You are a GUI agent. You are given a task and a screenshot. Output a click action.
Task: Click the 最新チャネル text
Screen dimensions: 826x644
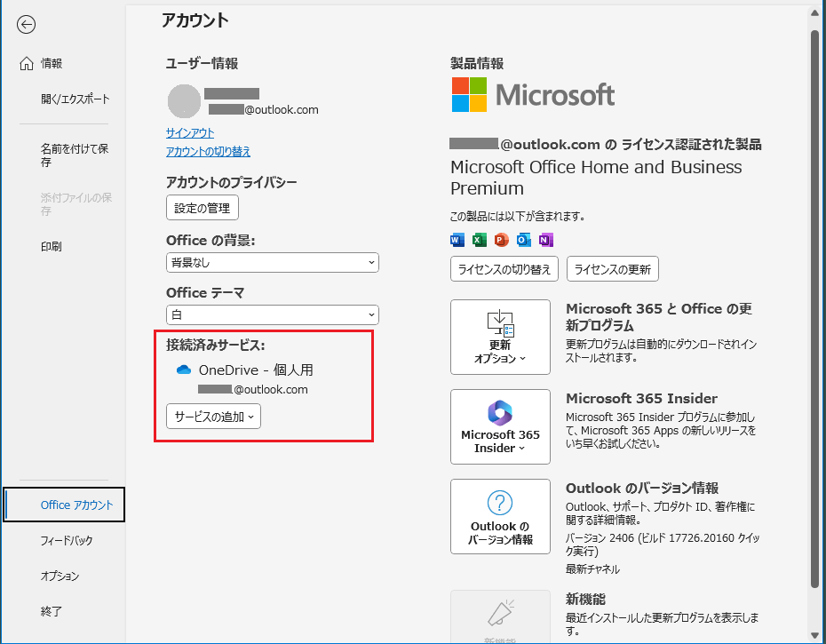pos(592,569)
